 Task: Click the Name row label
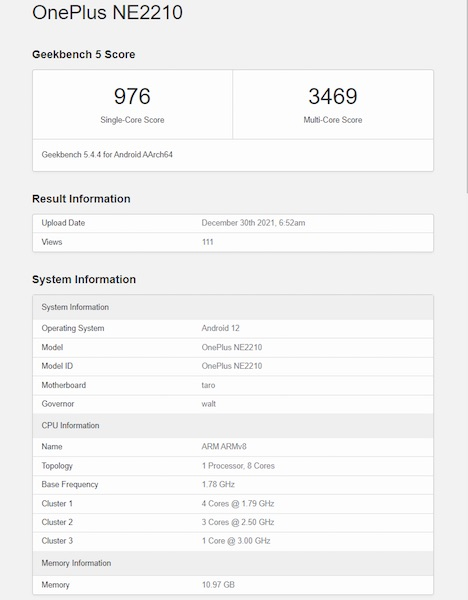tap(52, 447)
